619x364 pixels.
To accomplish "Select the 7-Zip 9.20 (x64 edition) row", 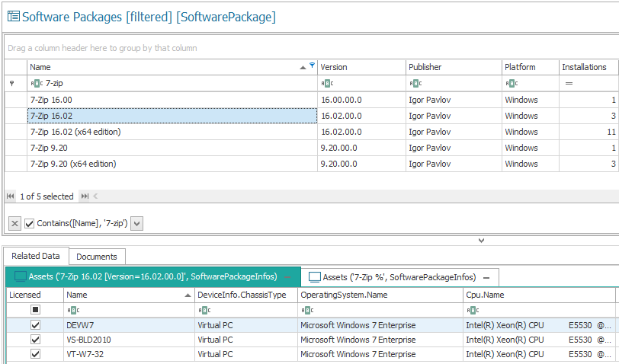I will (311, 164).
